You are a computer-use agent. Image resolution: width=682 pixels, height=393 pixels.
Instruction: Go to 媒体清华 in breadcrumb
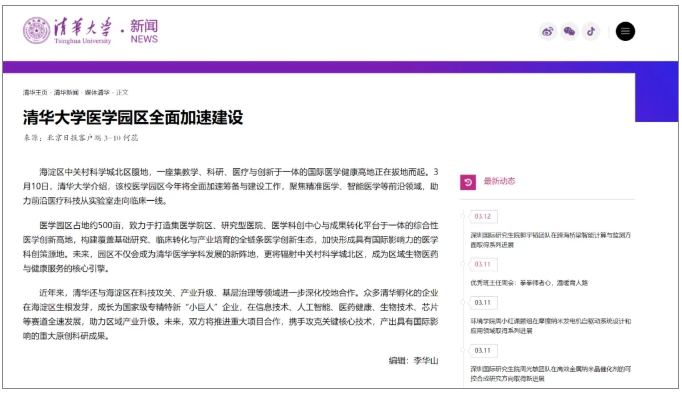click(x=97, y=92)
